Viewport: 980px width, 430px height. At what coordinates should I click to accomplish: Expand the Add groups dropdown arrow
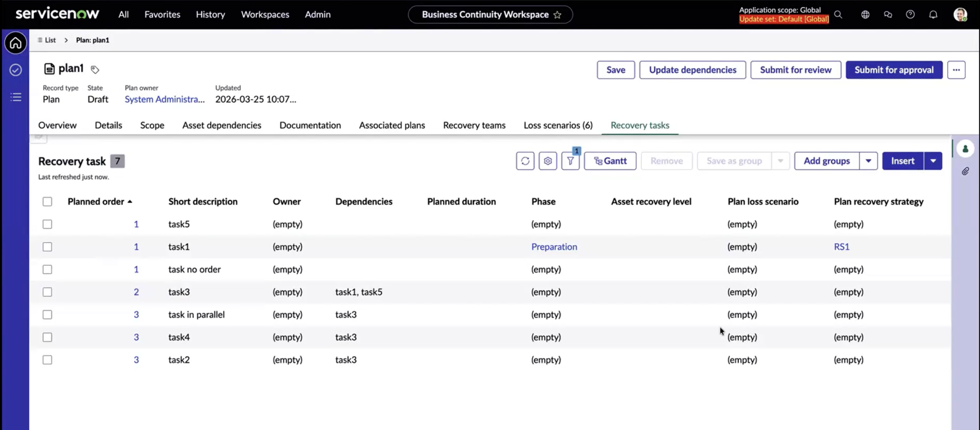(x=868, y=161)
